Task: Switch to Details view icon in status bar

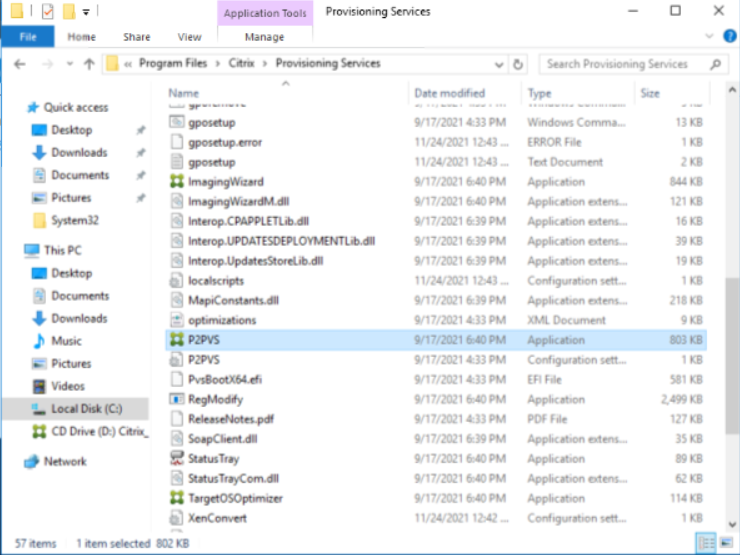Action: 706,543
